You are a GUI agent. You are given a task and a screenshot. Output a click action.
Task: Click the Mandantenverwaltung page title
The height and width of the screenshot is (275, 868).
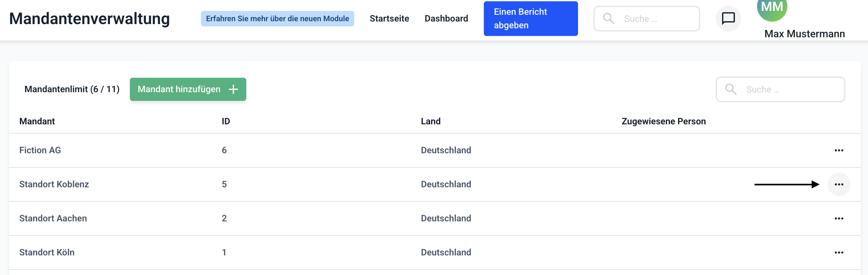tap(89, 19)
